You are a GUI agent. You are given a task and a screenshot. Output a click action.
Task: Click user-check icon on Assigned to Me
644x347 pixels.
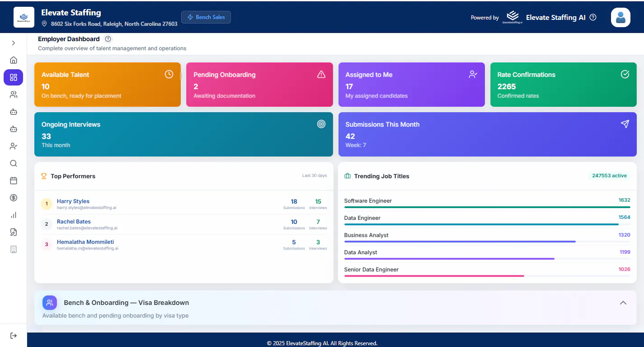pyautogui.click(x=473, y=74)
